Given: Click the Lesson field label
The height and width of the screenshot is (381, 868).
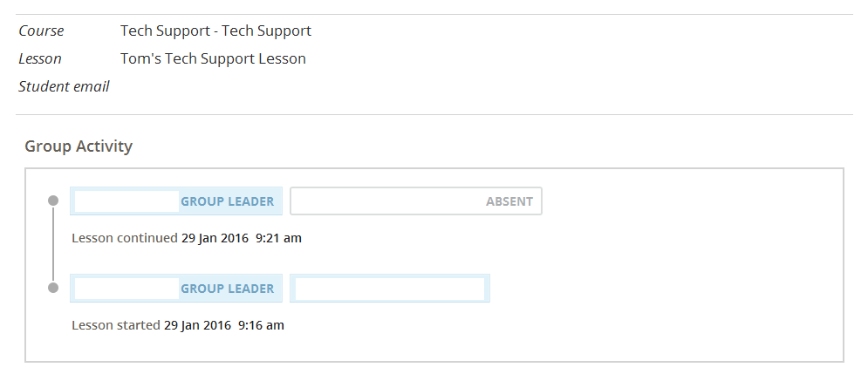Looking at the screenshot, I should [40, 58].
